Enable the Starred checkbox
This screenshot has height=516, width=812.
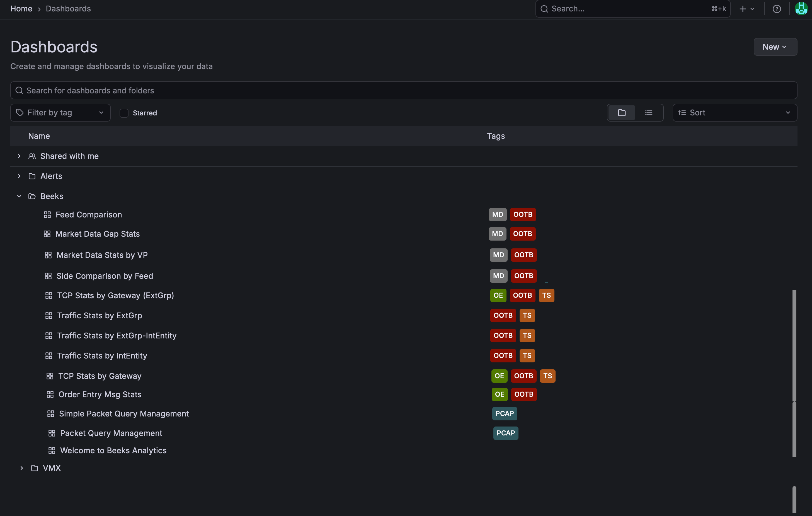(124, 113)
